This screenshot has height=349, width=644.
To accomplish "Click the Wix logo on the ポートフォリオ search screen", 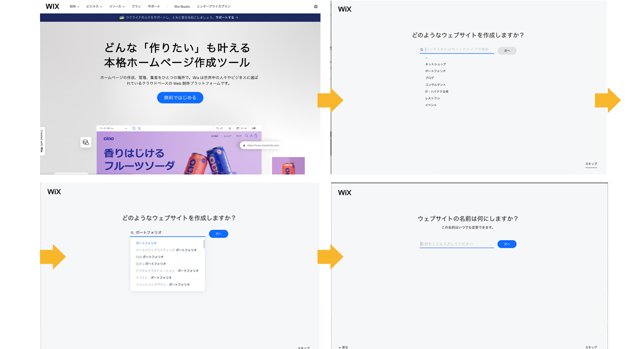I will (x=54, y=191).
